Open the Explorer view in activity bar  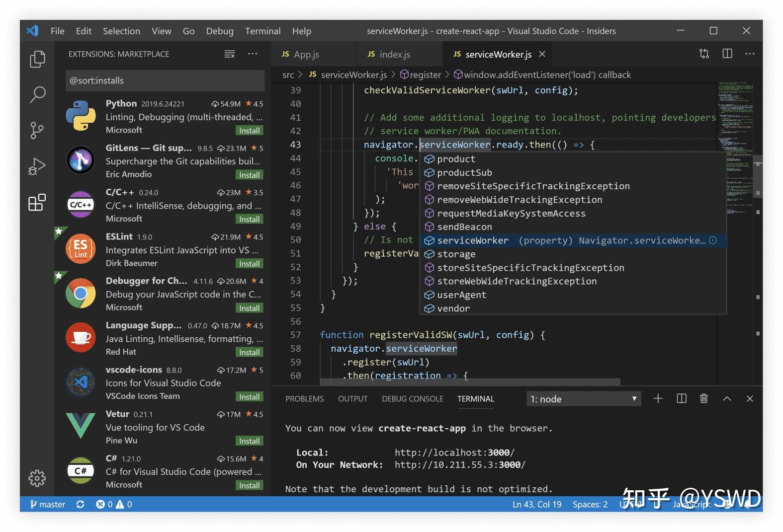click(x=37, y=59)
